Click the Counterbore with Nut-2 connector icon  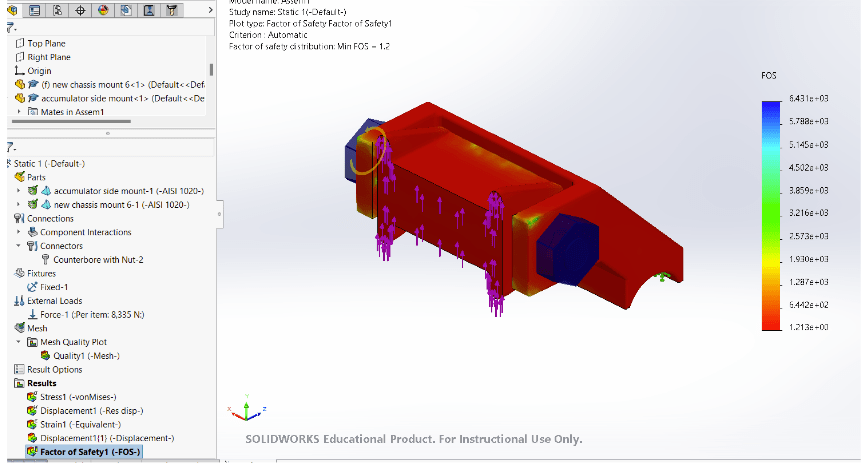pyautogui.click(x=45, y=259)
